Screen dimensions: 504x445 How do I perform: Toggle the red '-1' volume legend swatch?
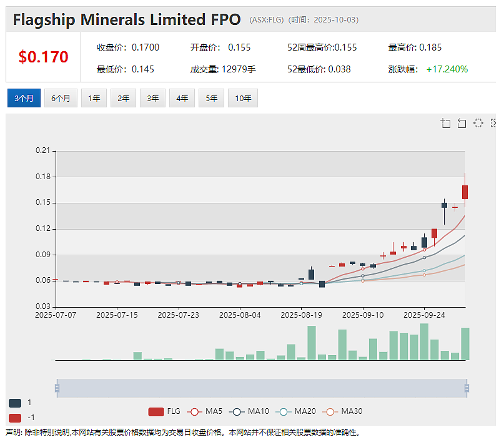tap(15, 418)
